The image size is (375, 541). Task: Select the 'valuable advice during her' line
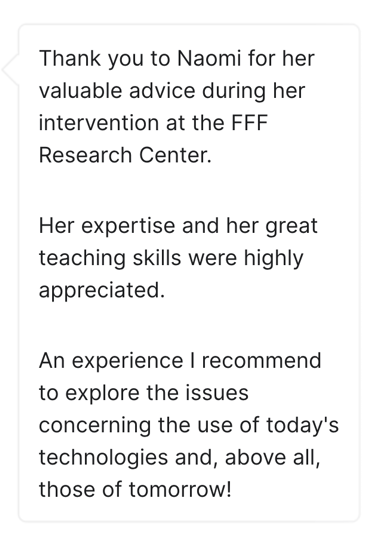coord(172,91)
